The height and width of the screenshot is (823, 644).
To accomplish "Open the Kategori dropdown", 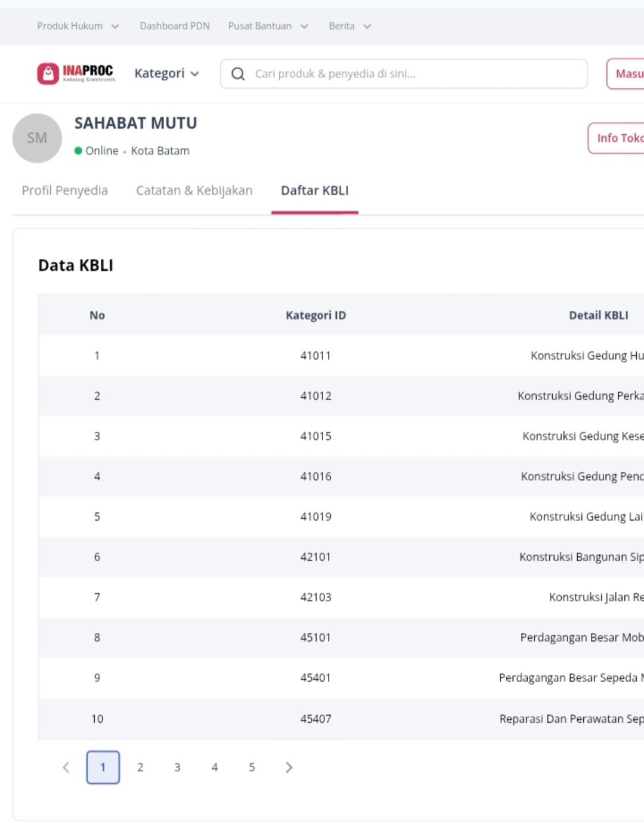I will point(166,73).
